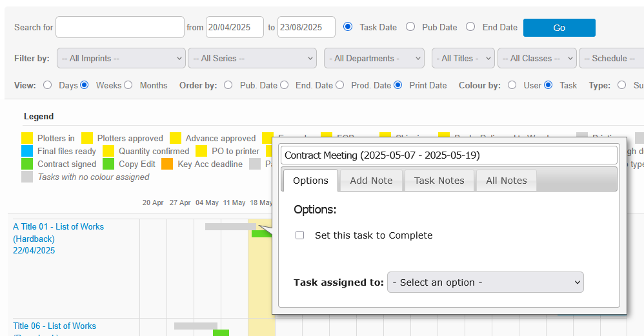644x336 pixels.
Task: Click the 11 May week header
Action: pos(234,203)
